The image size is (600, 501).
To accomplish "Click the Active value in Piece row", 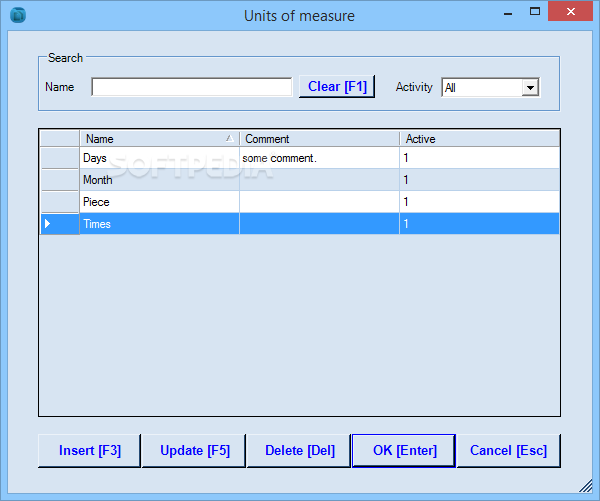I will (479, 202).
